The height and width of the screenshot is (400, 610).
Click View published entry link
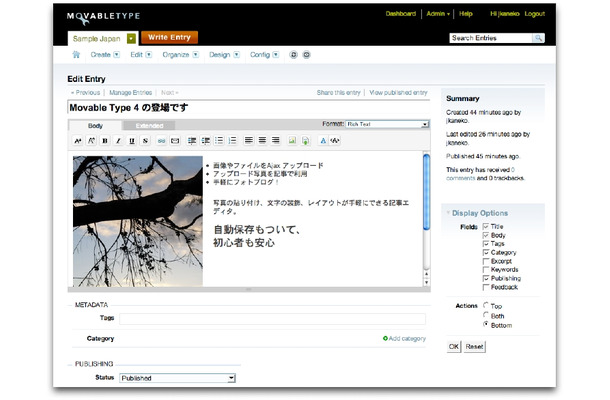[398, 93]
